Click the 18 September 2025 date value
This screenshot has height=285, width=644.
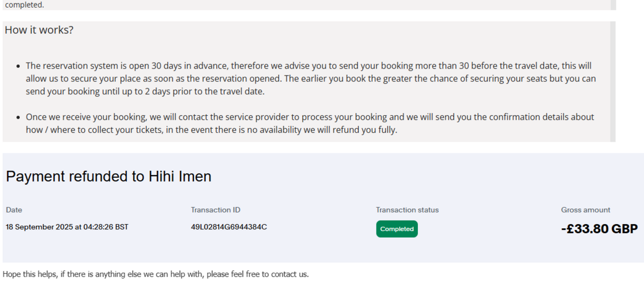(x=67, y=227)
